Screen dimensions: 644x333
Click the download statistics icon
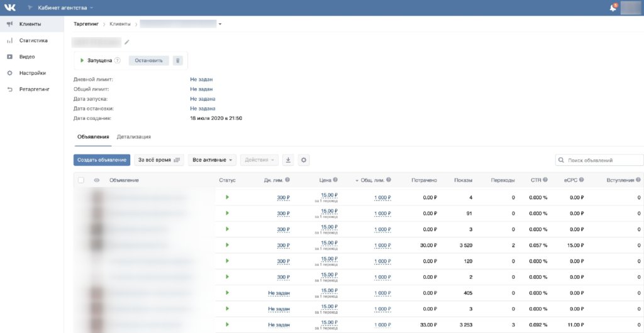(289, 160)
